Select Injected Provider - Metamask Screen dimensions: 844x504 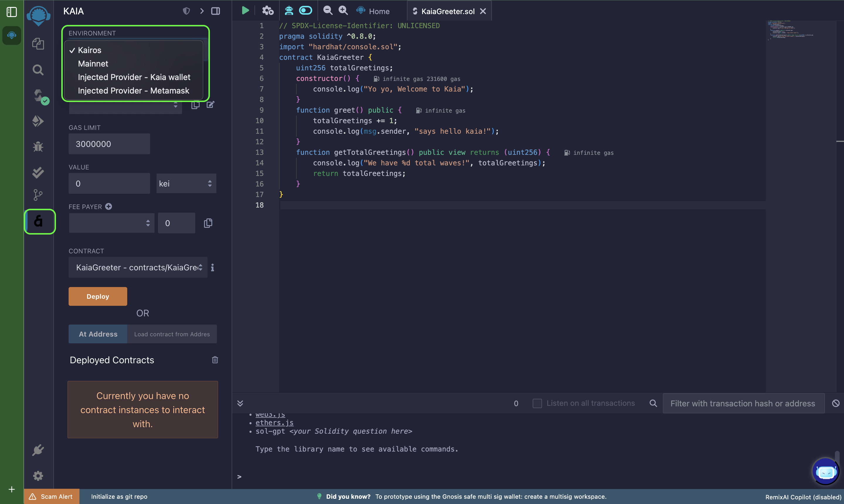coord(133,91)
